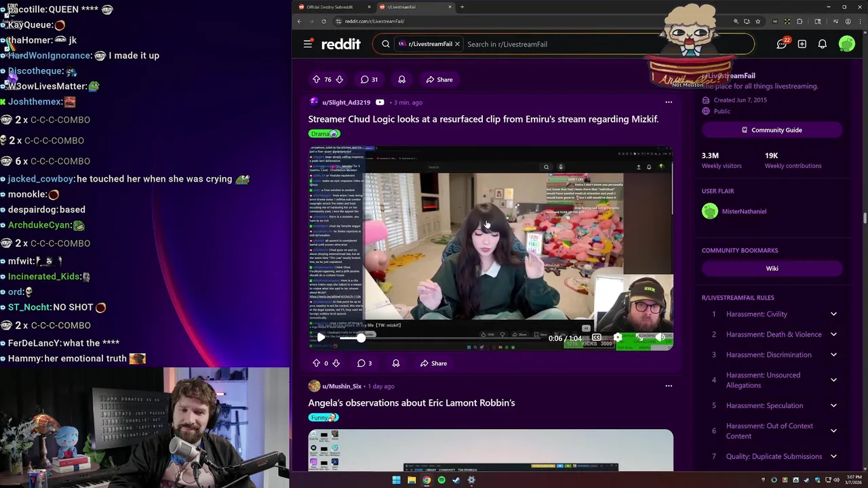This screenshot has width=868, height=488.
Task: Open comments of the Chud Logic post
Action: coord(364,363)
